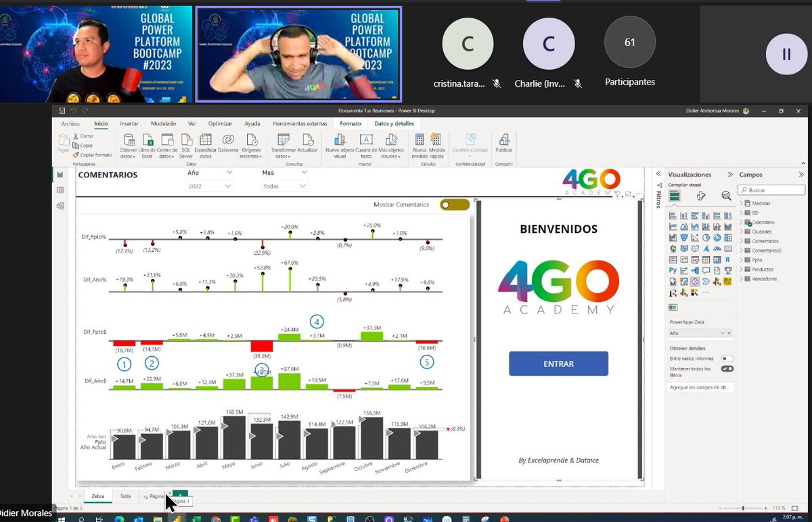Toggle Mantener todos los filtros switch
This screenshot has width=812, height=522.
coord(727,369)
